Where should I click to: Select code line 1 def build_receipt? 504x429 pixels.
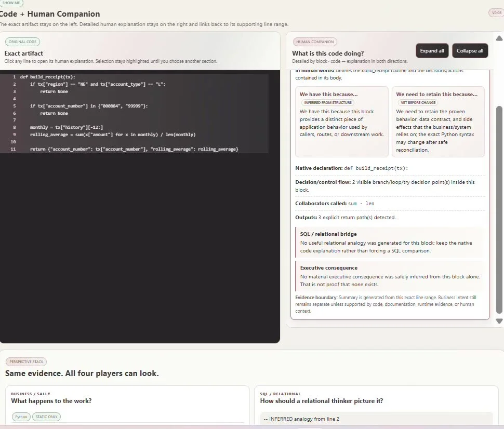tap(134, 77)
